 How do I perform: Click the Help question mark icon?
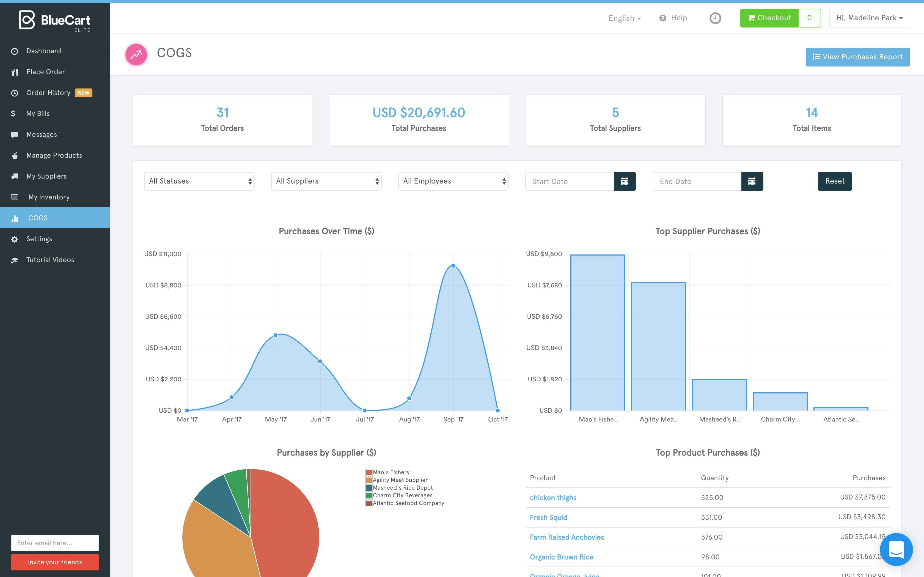click(x=662, y=18)
